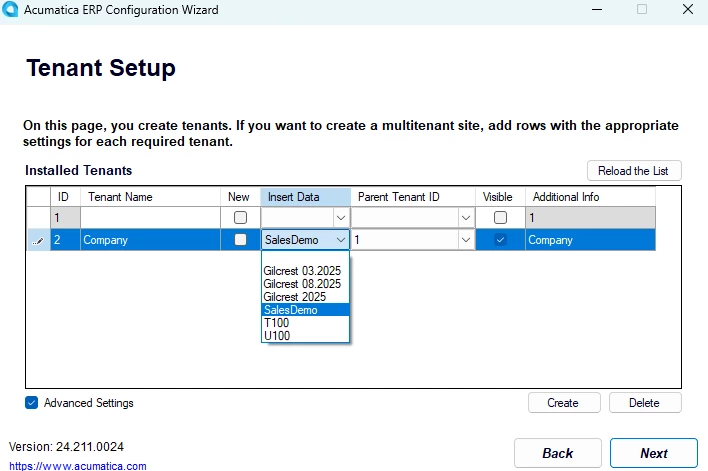Open Parent Tenant ID dropdown for tenant 1
The image size is (708, 471).
(x=466, y=218)
